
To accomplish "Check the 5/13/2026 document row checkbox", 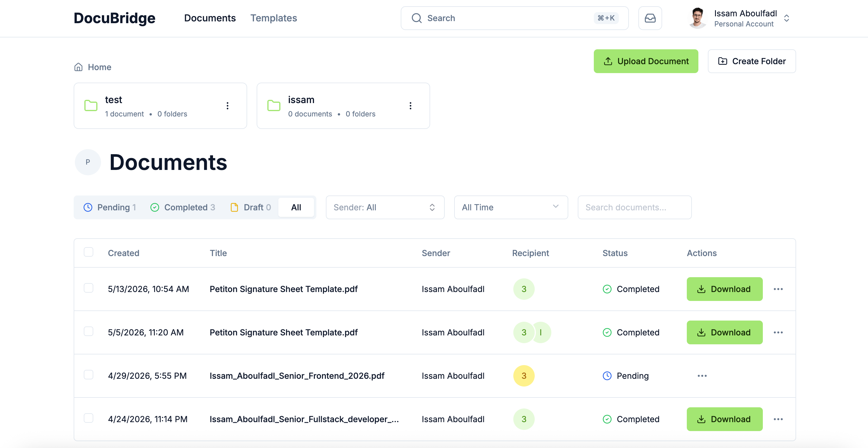I will click(88, 288).
